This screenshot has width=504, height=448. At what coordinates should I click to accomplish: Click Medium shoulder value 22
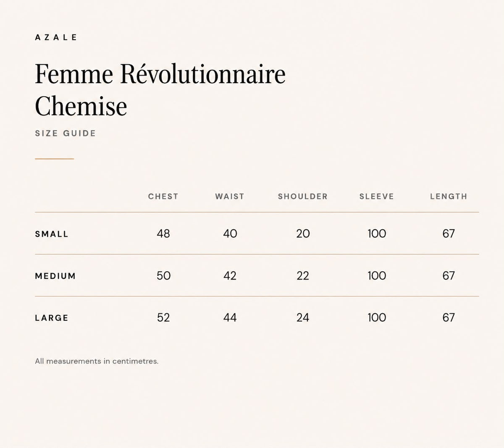[303, 275]
